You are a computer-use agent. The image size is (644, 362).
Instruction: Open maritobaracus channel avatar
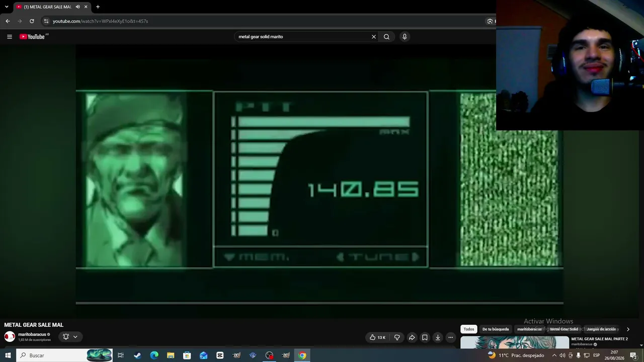[10, 337]
